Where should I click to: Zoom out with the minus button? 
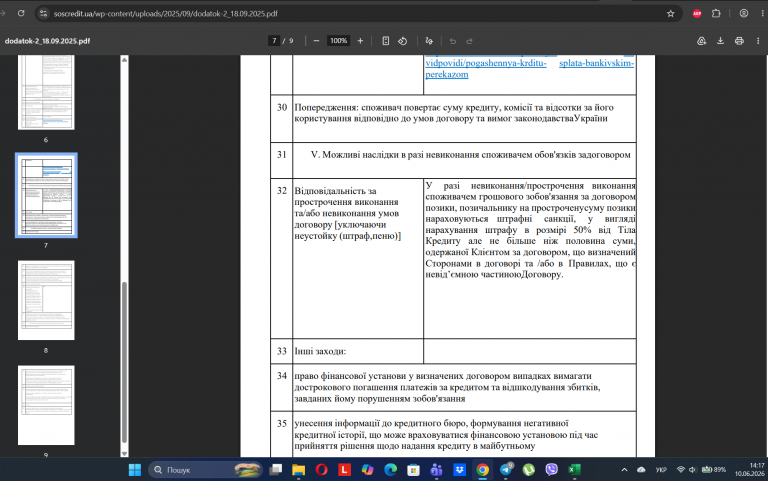tap(316, 41)
